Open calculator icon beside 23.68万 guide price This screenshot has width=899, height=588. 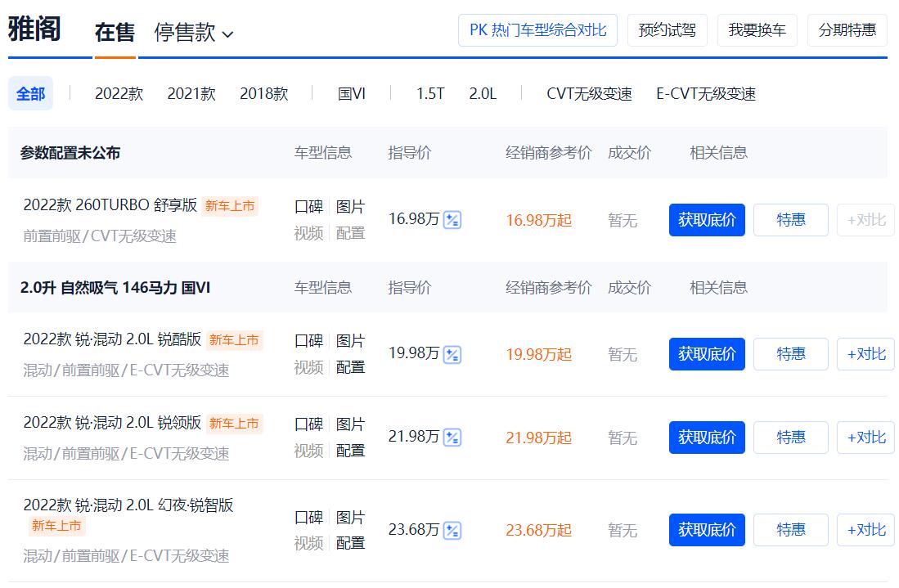click(452, 531)
